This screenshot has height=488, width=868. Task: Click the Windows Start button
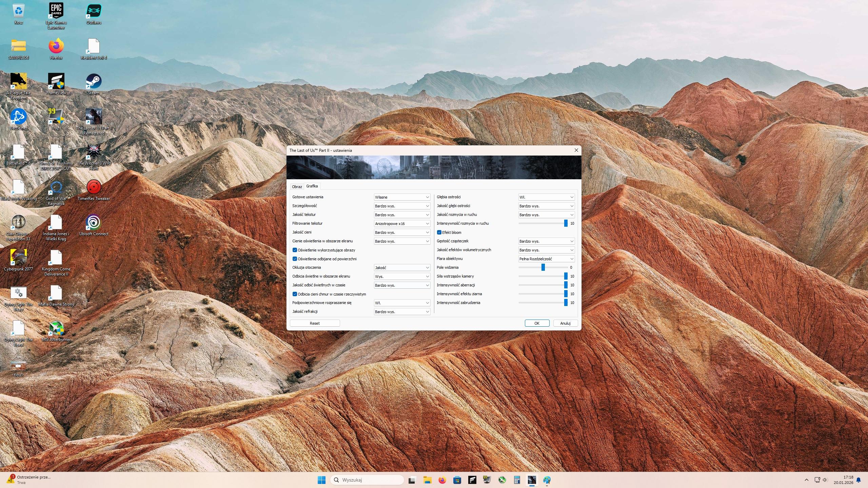pos(321,480)
